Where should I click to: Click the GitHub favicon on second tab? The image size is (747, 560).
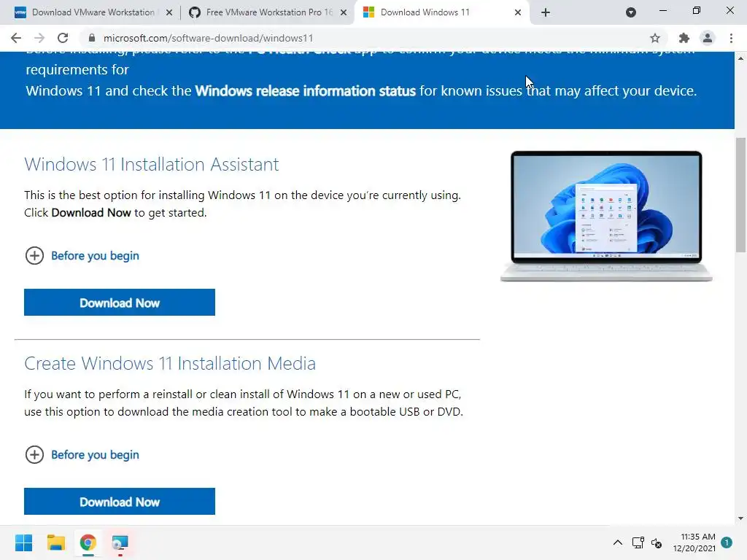(x=194, y=12)
